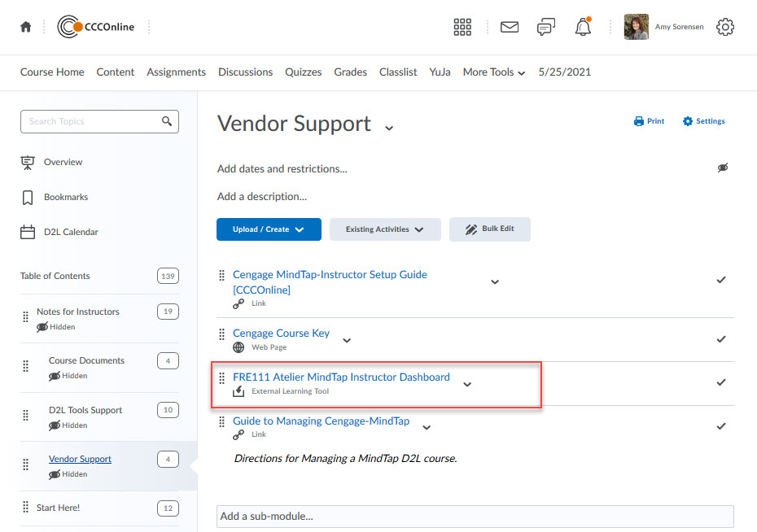Open the Upload / Create dropdown
This screenshot has height=532, width=757.
[269, 229]
